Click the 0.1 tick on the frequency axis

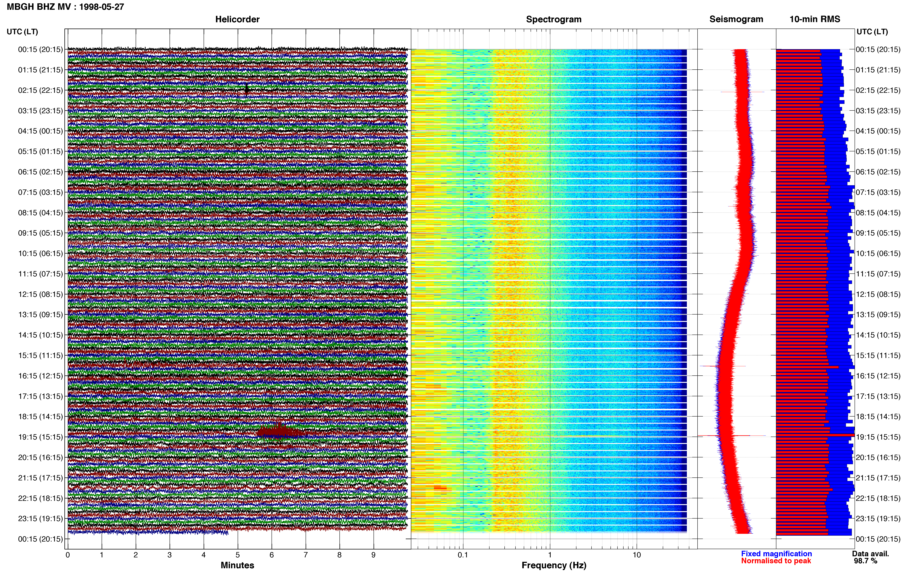coord(463,555)
